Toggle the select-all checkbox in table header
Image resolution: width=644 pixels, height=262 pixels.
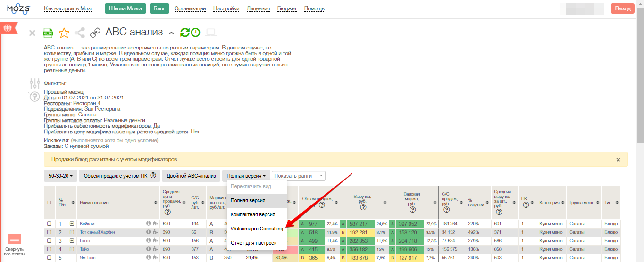coord(49,203)
